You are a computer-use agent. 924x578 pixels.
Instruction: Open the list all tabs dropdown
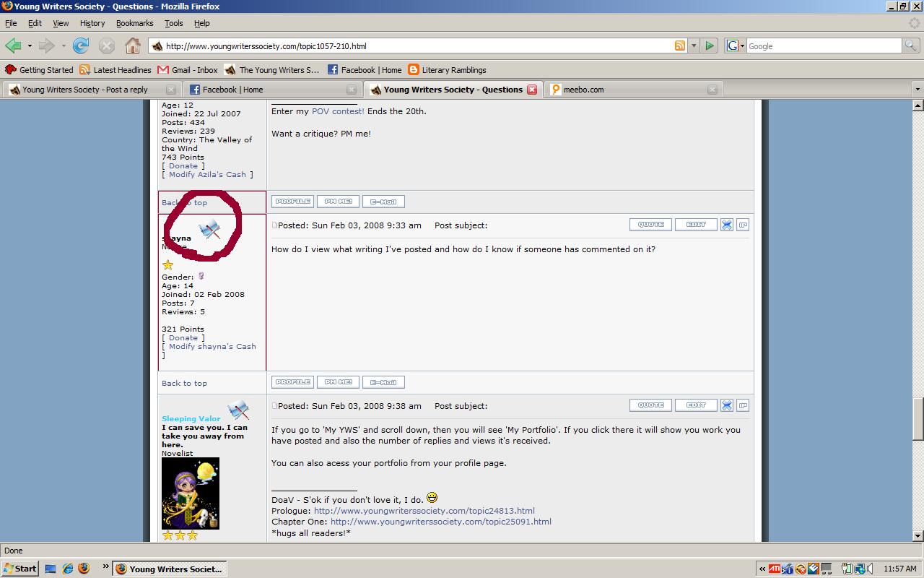coord(918,90)
